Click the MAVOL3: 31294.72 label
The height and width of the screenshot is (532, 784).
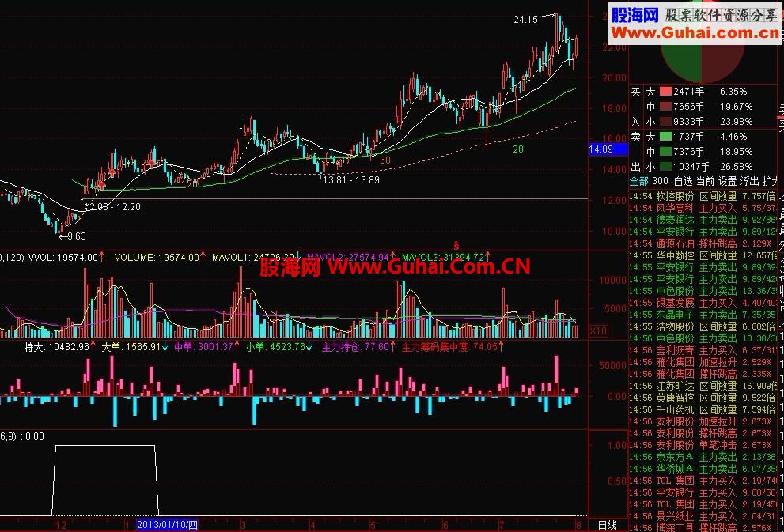[446, 258]
